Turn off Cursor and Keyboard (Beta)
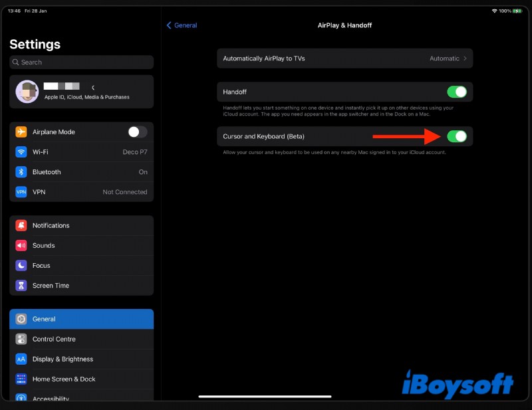The image size is (532, 410). (458, 136)
